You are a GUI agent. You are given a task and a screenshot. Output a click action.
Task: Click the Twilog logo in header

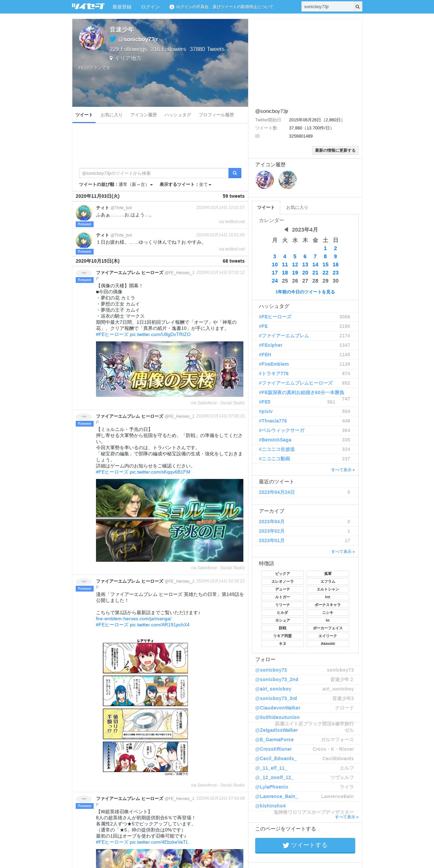[x=88, y=6]
